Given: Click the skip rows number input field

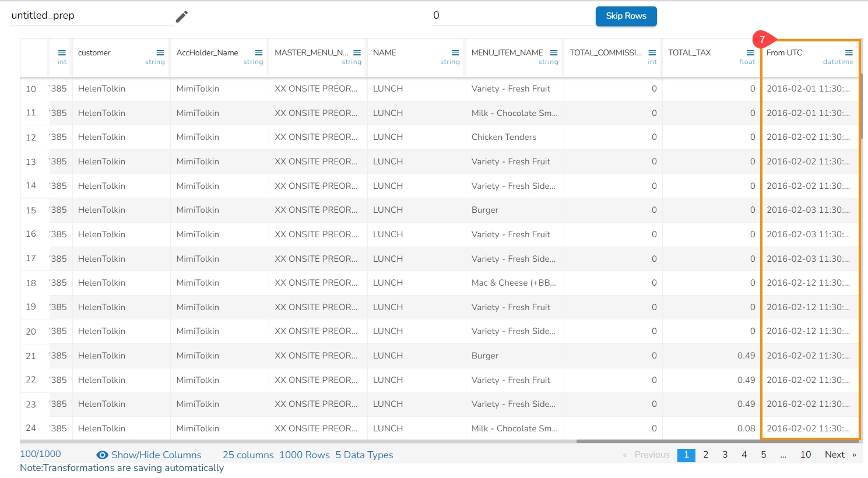Looking at the screenshot, I should (x=513, y=16).
